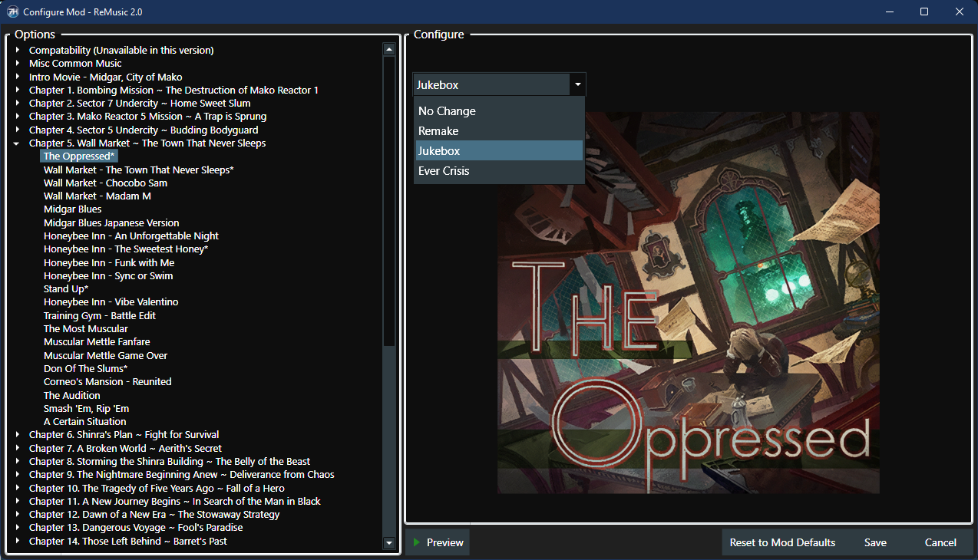Select Honeybee Inn - The Sweetest Honey*
The height and width of the screenshot is (560, 978).
click(126, 249)
